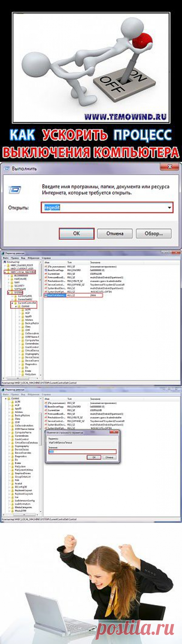Image resolution: width=182 pixels, height=644 pixels.
Task: Click Отмена in the Run dialog
Action: point(115,233)
